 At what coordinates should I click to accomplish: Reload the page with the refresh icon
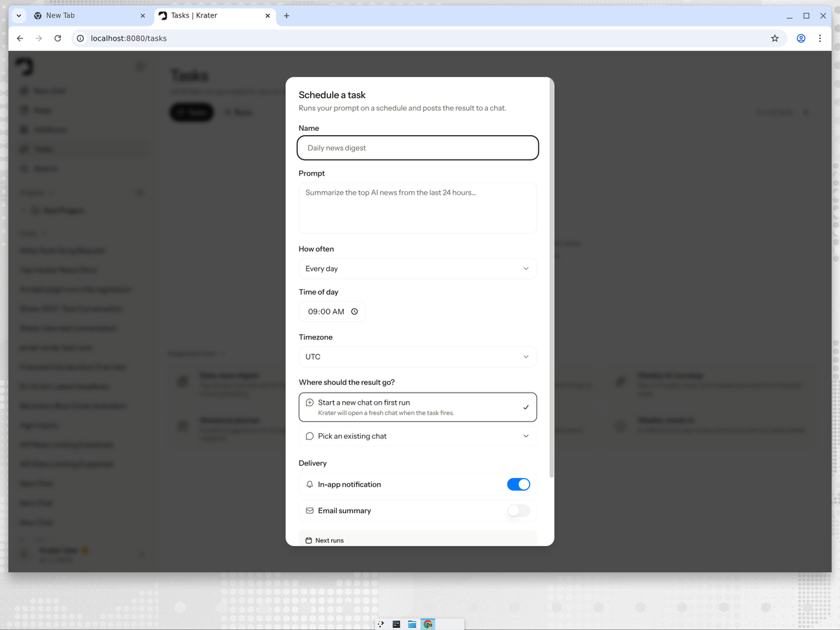tap(57, 38)
